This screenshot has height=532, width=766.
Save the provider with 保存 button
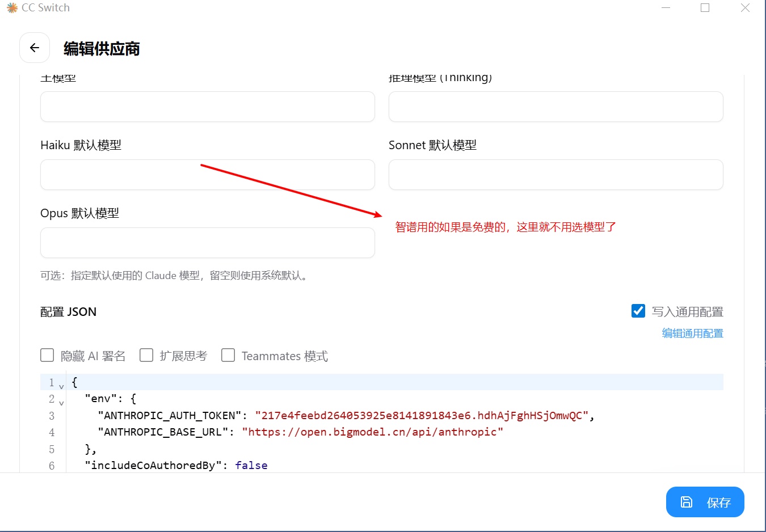[x=705, y=502]
